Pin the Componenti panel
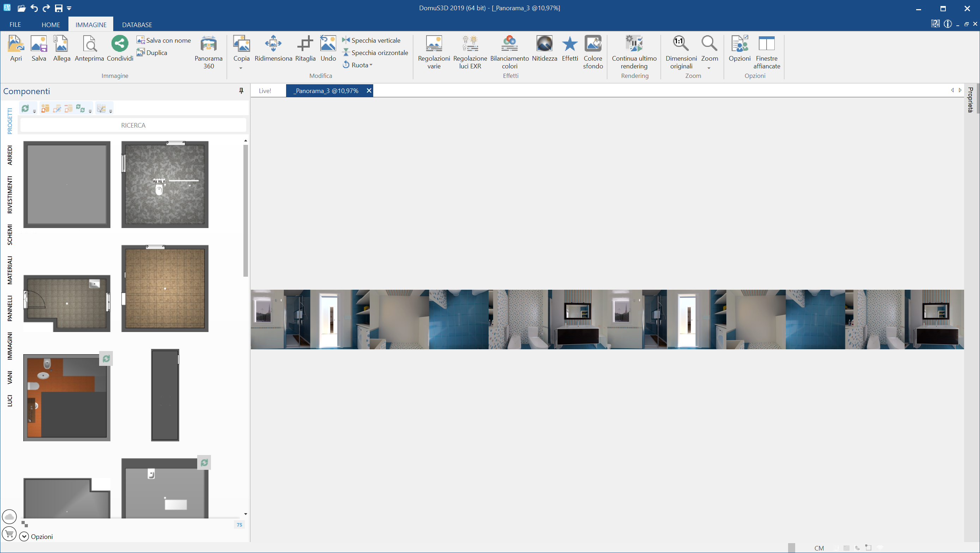 point(241,91)
